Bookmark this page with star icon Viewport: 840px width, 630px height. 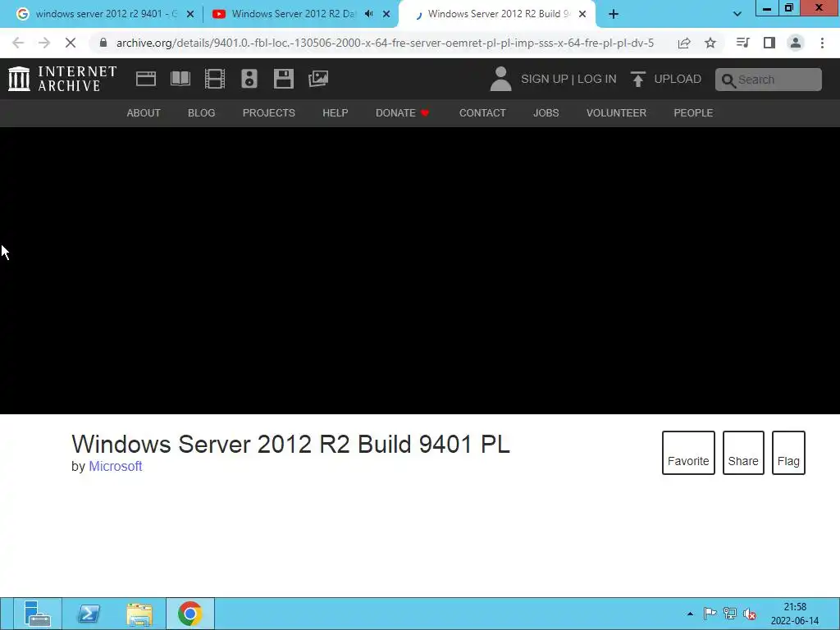coord(710,43)
